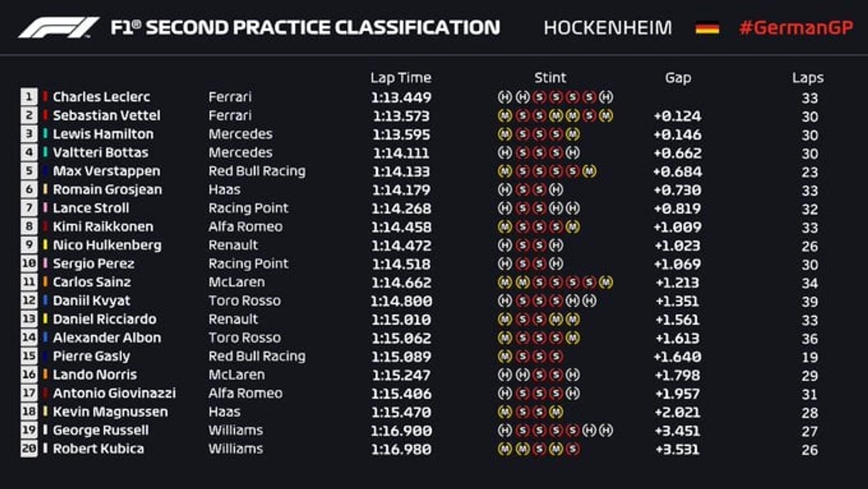Click the yellow team bar beside Nico Hulkenberg
Screen dimensions: 868x489
(x=45, y=245)
